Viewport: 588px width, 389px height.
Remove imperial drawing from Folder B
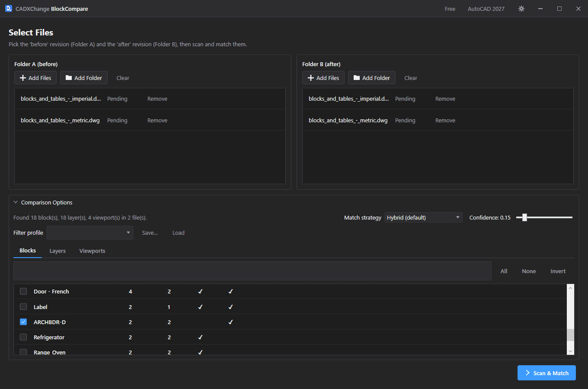pyautogui.click(x=445, y=99)
